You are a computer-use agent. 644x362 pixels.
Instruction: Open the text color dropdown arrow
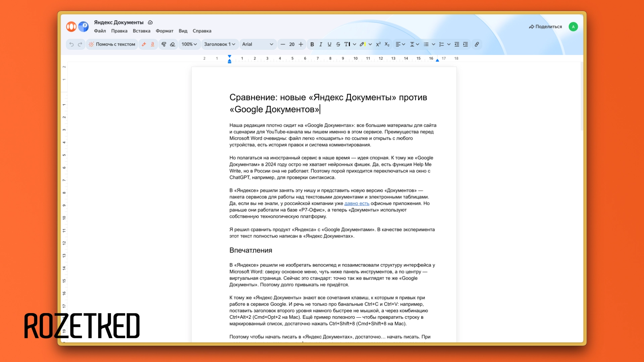pyautogui.click(x=355, y=44)
